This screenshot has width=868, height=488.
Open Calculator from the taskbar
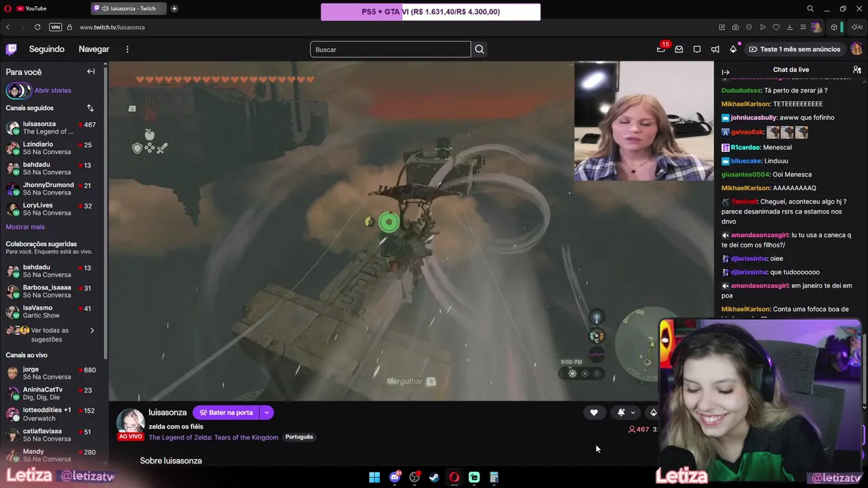click(x=494, y=477)
